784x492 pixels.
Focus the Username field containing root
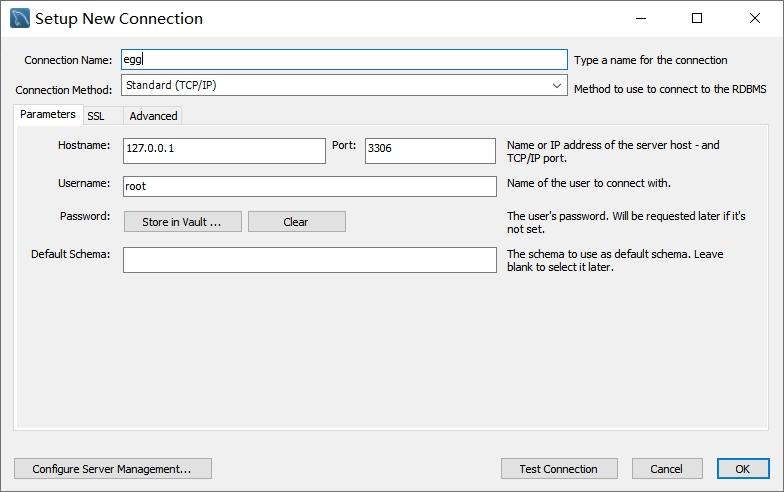pos(310,186)
